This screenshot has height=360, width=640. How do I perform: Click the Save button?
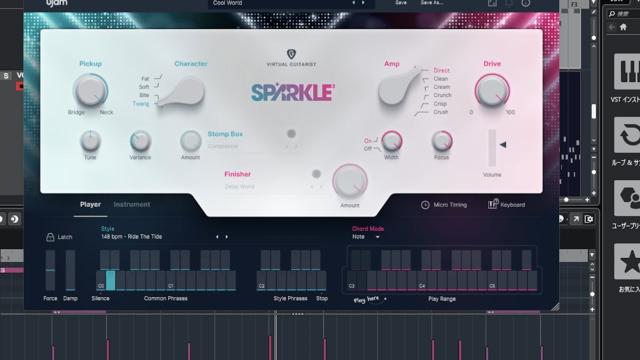point(401,2)
